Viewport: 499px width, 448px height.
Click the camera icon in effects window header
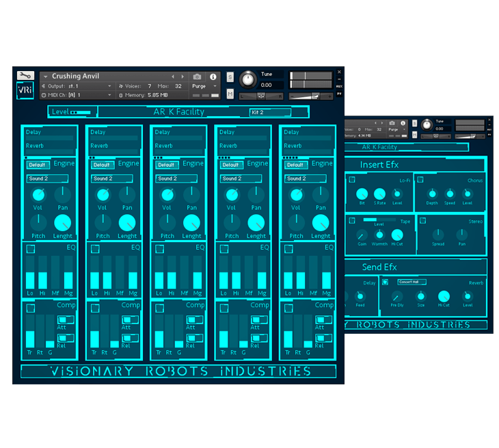click(x=392, y=123)
